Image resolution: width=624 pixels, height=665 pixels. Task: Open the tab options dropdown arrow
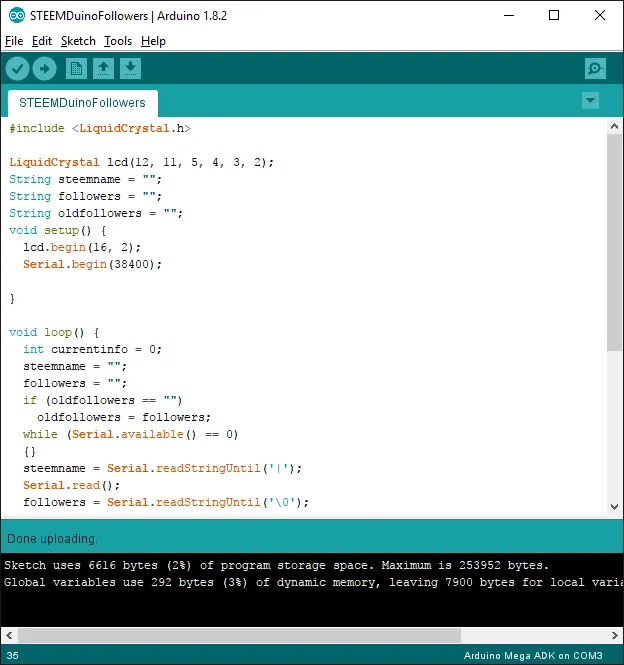pos(590,101)
